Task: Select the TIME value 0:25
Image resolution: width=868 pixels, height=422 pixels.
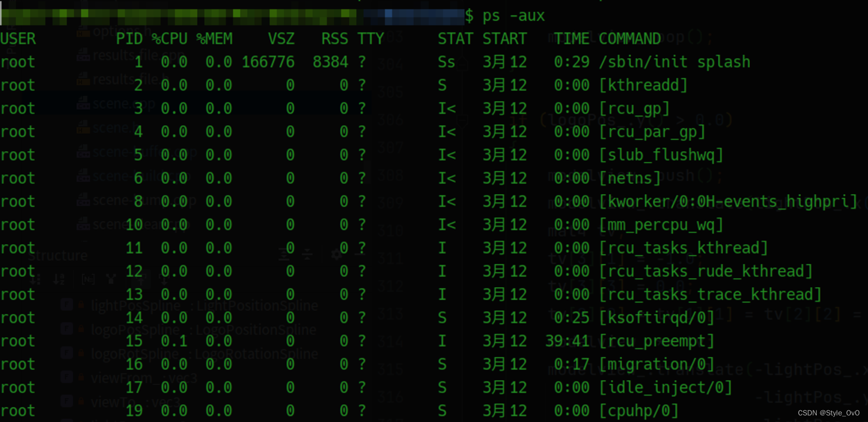Action: pos(571,318)
